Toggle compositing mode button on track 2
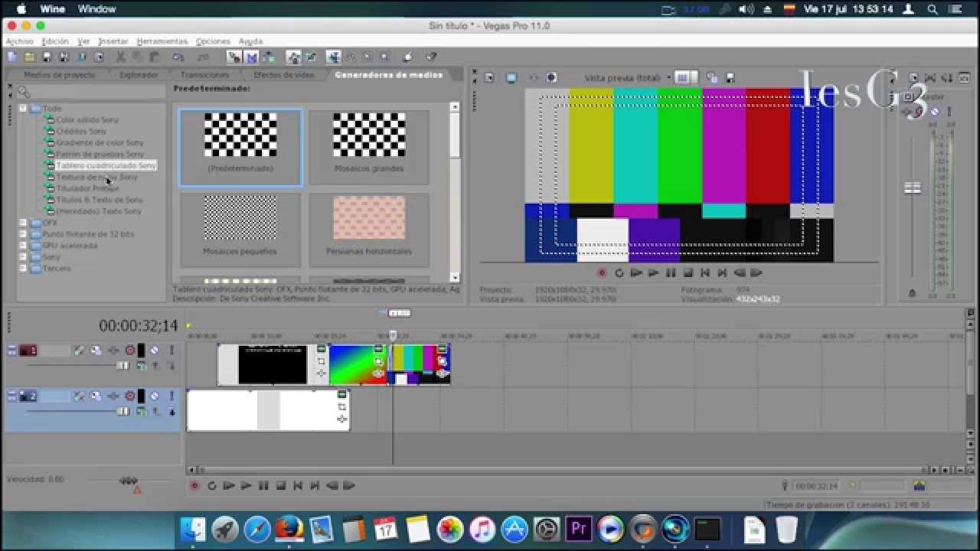 141,411
